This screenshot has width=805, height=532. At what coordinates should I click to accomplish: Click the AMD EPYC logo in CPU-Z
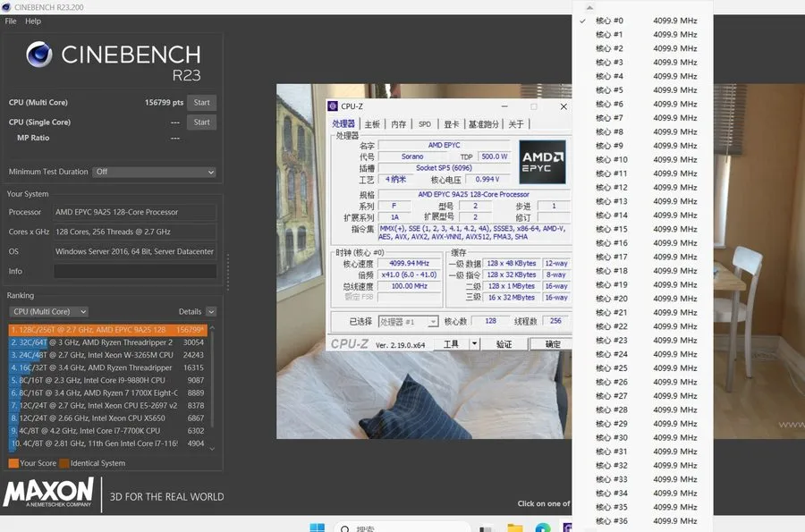[543, 162]
